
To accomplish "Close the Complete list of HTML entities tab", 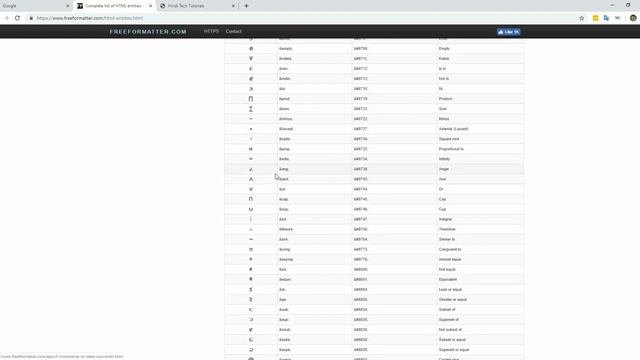I will (x=150, y=6).
